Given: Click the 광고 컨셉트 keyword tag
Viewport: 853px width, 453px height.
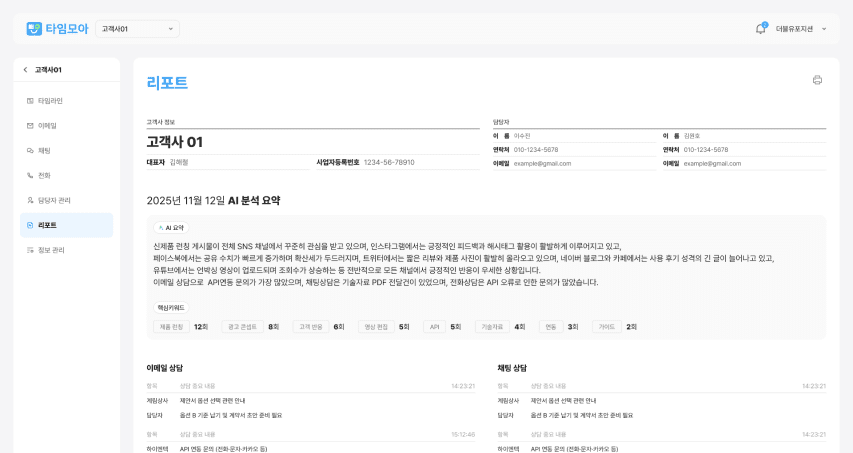Looking at the screenshot, I should [242, 326].
